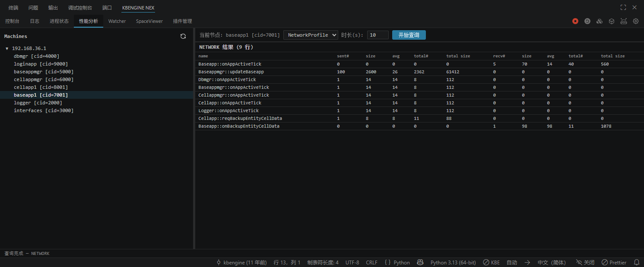The width and height of the screenshot is (644, 267).
Task: Click the hexagon box icon
Action: point(612,21)
